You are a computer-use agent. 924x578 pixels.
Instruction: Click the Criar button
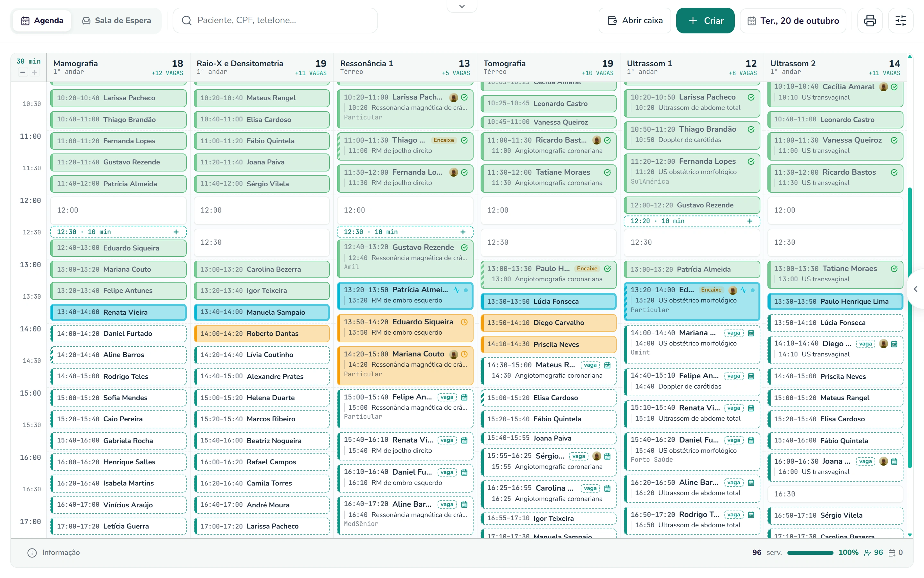(705, 21)
